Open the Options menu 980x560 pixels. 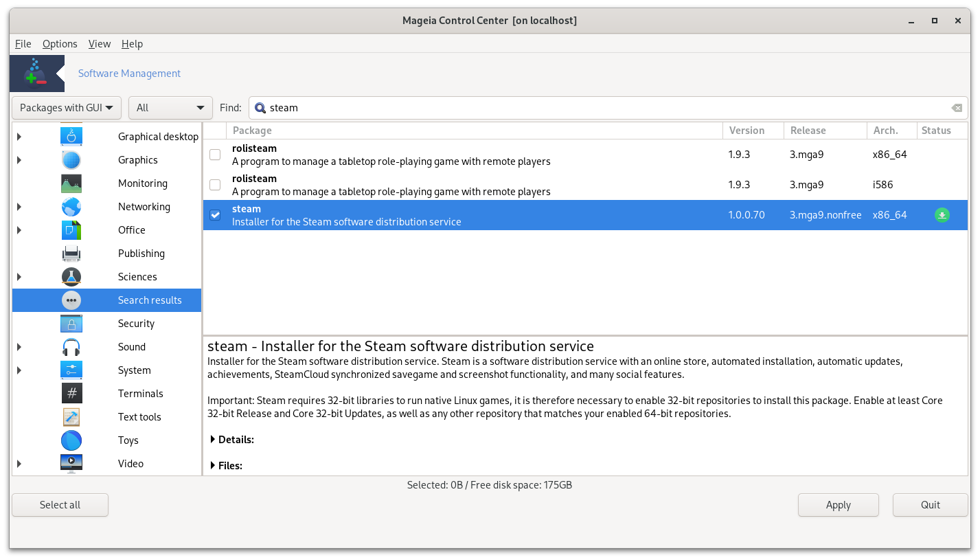coord(60,44)
